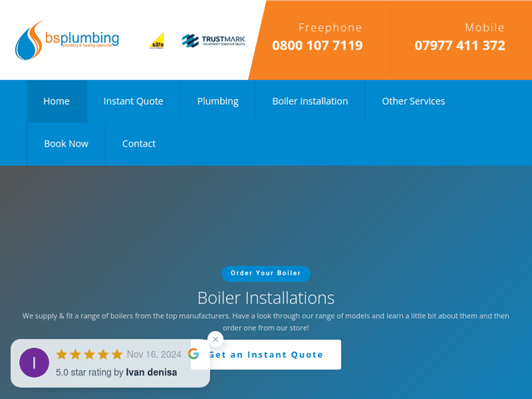Click the TrustMark logo
The image size is (532, 399).
(x=214, y=40)
